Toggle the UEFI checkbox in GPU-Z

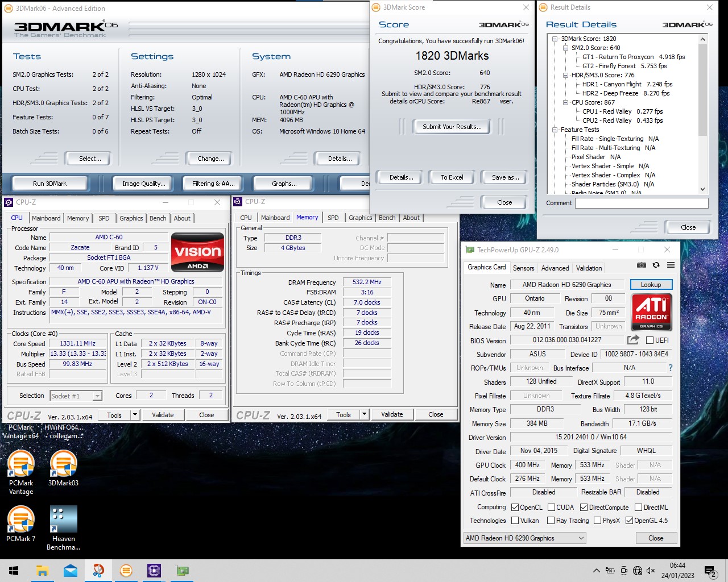coord(650,340)
